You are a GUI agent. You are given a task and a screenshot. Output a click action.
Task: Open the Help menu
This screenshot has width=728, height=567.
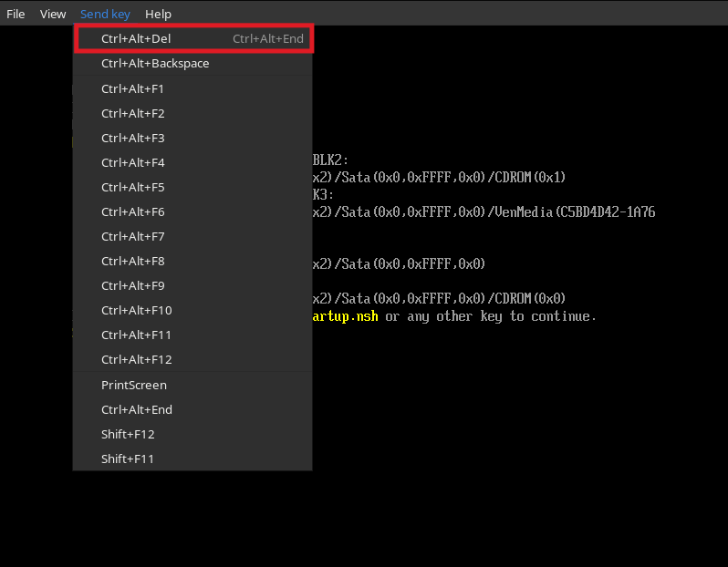[158, 14]
